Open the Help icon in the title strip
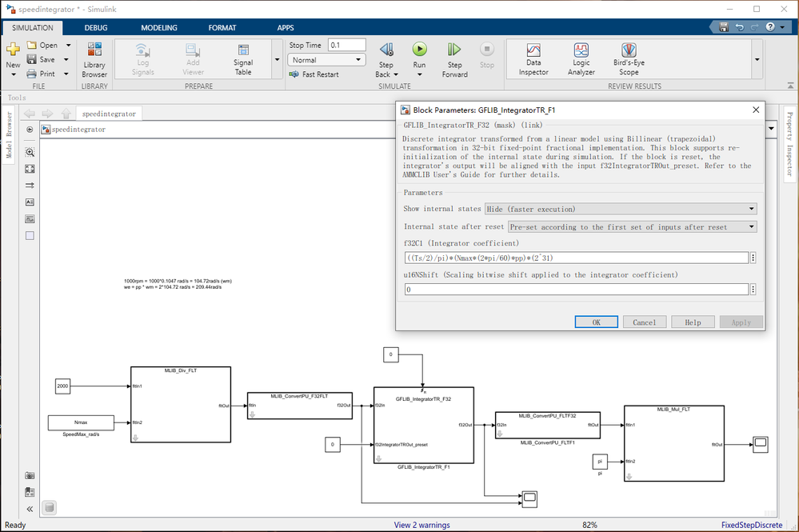Image resolution: width=799 pixels, height=532 pixels. (770, 27)
